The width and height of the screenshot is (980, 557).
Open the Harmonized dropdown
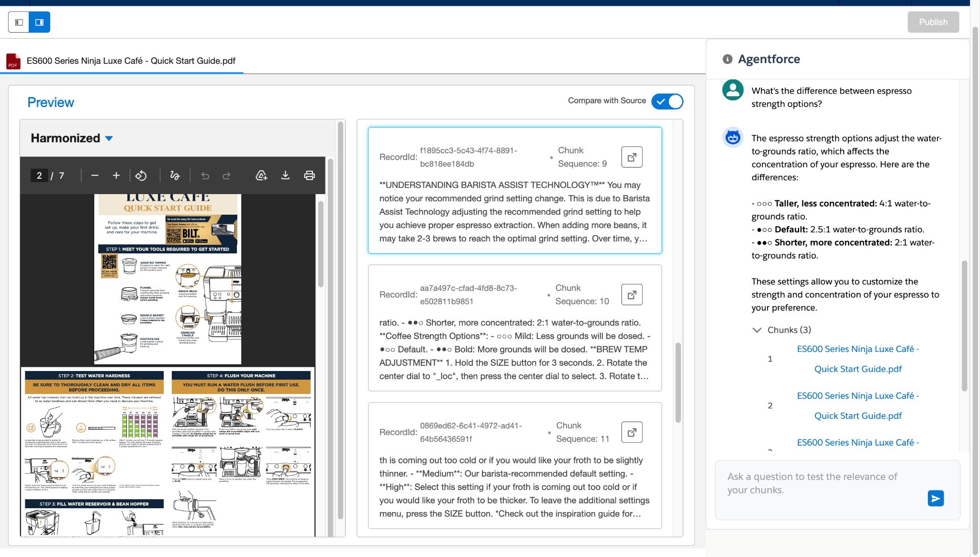[72, 138]
